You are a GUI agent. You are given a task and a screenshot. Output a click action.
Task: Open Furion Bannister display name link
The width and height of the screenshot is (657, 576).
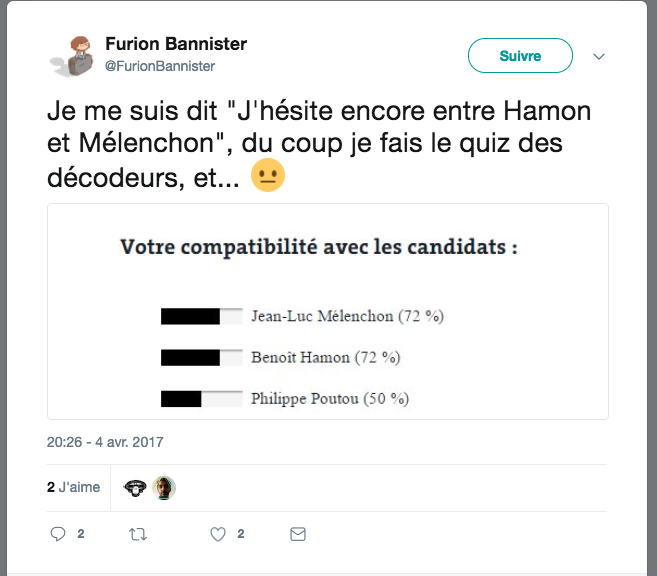point(176,44)
